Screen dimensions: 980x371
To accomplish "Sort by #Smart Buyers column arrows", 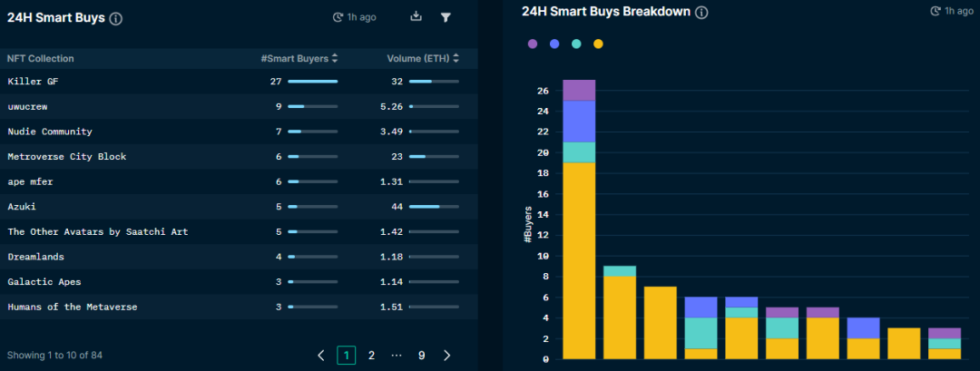I will (x=335, y=59).
